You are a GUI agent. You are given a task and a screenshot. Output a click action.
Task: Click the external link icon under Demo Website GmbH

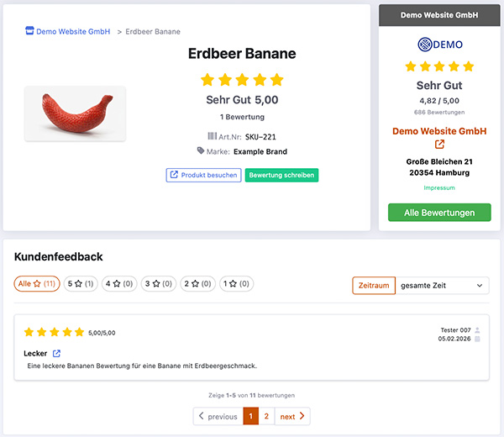439,145
